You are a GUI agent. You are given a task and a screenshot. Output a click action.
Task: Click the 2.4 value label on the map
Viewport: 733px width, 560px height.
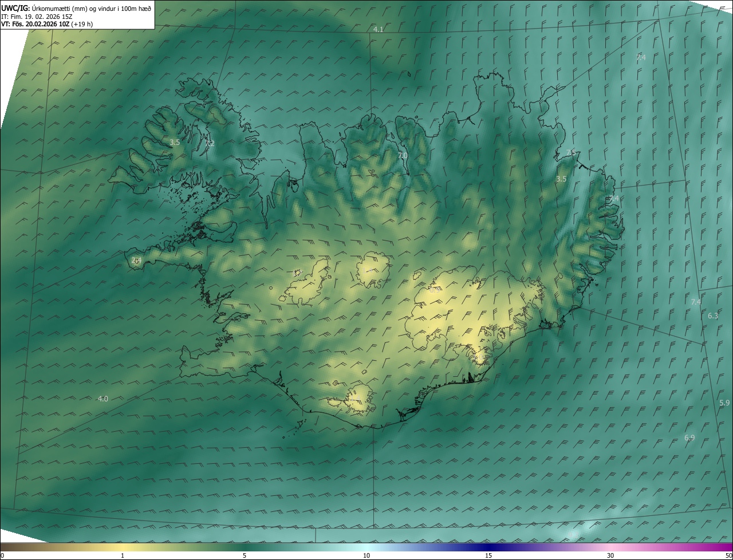[x=136, y=261]
